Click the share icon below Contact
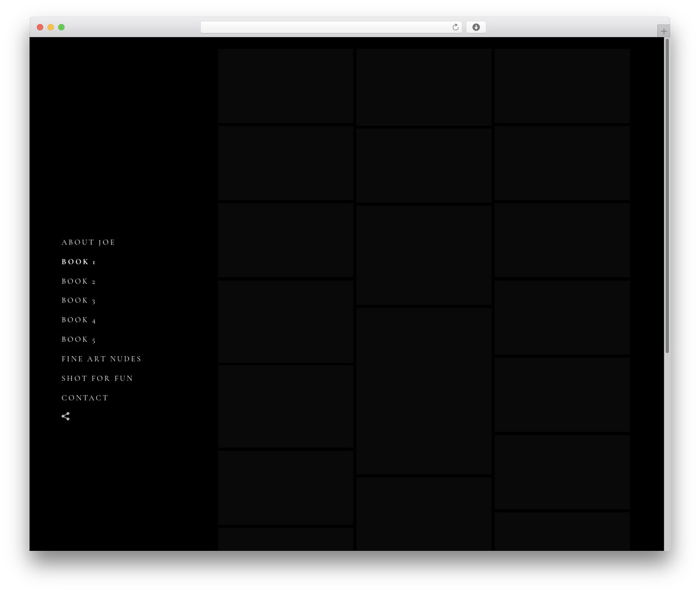The height and width of the screenshot is (593, 700). [66, 416]
